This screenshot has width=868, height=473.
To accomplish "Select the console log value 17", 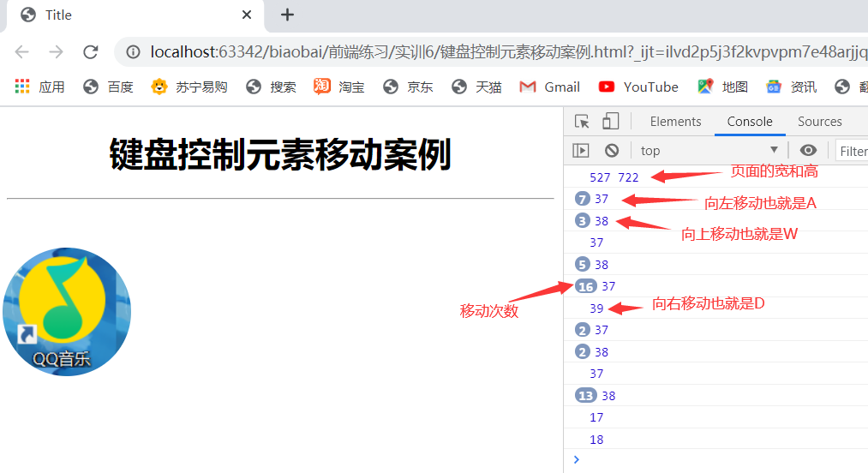I will [596, 417].
